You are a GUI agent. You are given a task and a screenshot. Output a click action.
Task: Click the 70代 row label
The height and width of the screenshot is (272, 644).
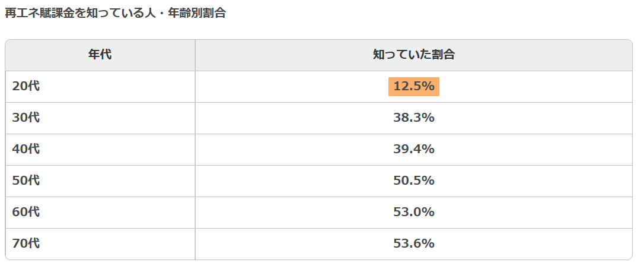coord(26,243)
